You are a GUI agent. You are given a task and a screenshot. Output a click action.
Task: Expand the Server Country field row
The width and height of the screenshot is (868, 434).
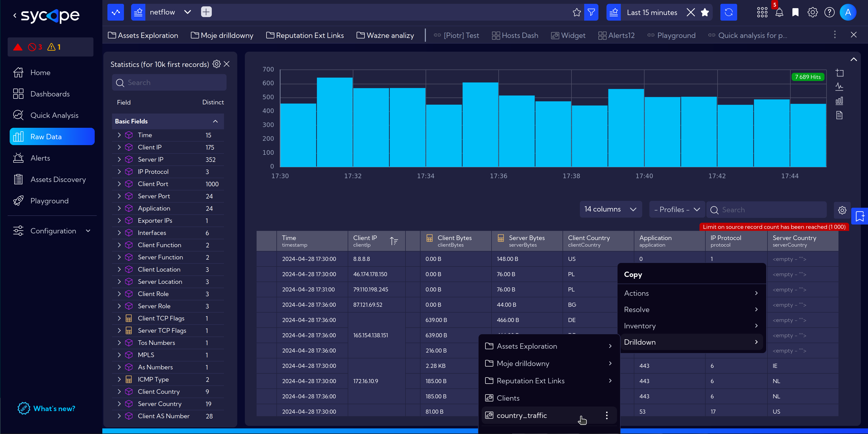coord(118,403)
